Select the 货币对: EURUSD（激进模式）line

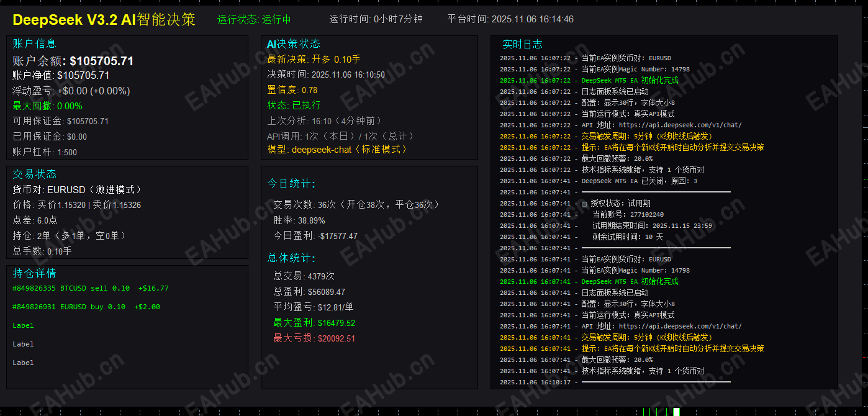[x=78, y=189]
